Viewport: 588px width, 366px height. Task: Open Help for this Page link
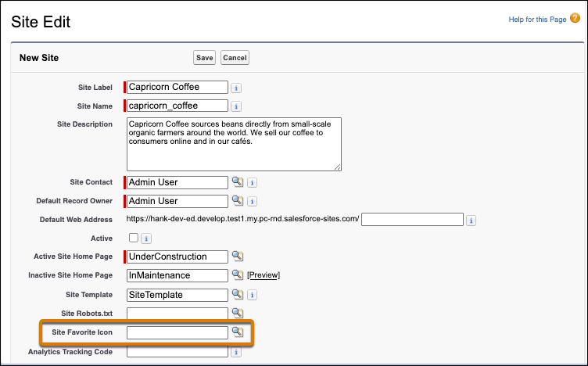pyautogui.click(x=537, y=19)
